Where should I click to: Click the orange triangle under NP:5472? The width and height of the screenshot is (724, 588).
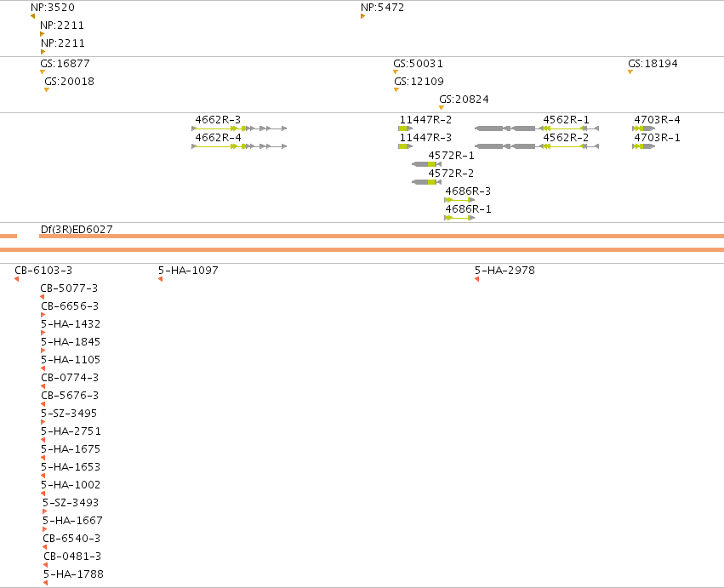tap(363, 16)
